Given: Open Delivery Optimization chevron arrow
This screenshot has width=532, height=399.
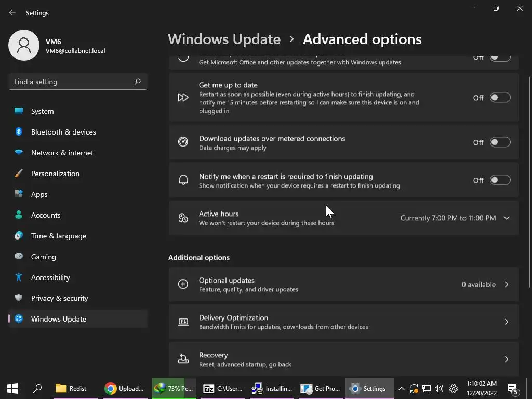Looking at the screenshot, I should [507, 322].
